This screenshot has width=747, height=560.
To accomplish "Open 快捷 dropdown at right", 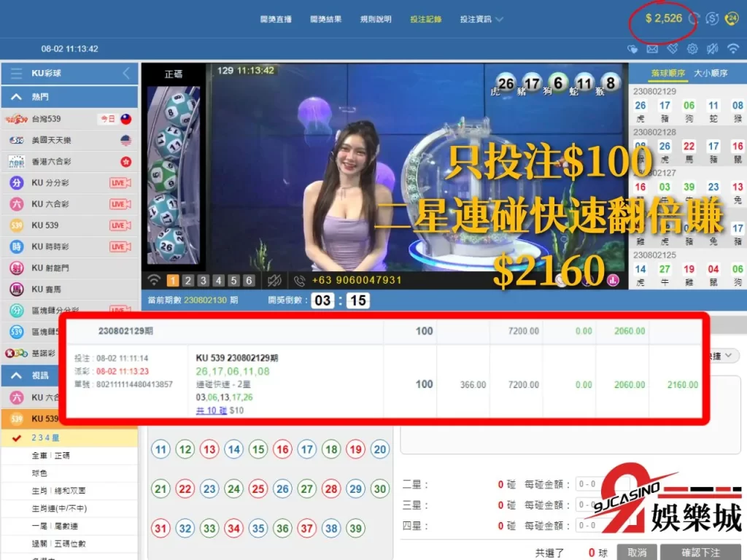I will pos(724,356).
